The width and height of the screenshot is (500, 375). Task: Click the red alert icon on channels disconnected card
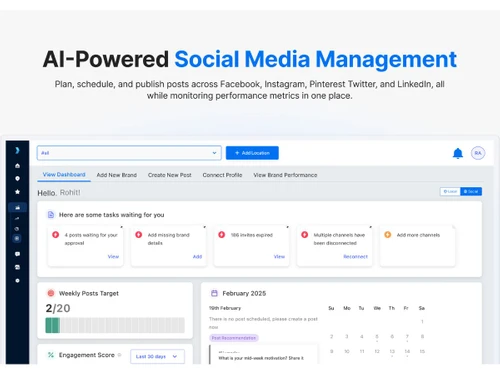coord(305,235)
